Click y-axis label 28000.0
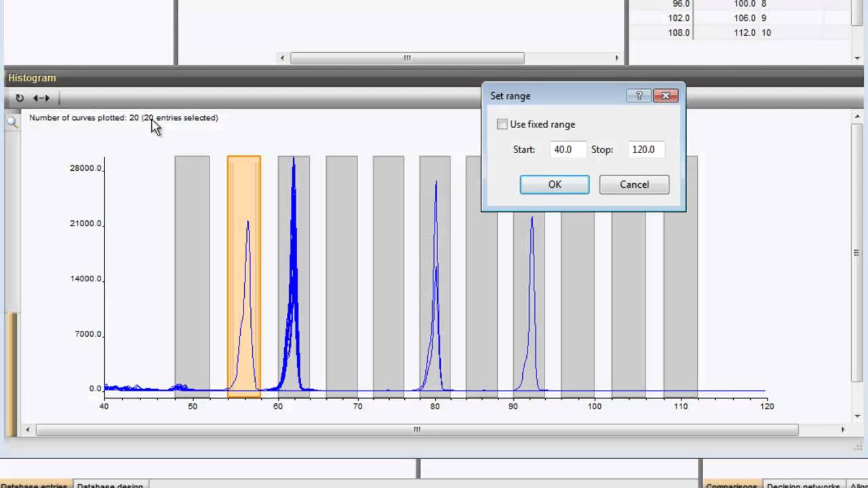 (85, 168)
